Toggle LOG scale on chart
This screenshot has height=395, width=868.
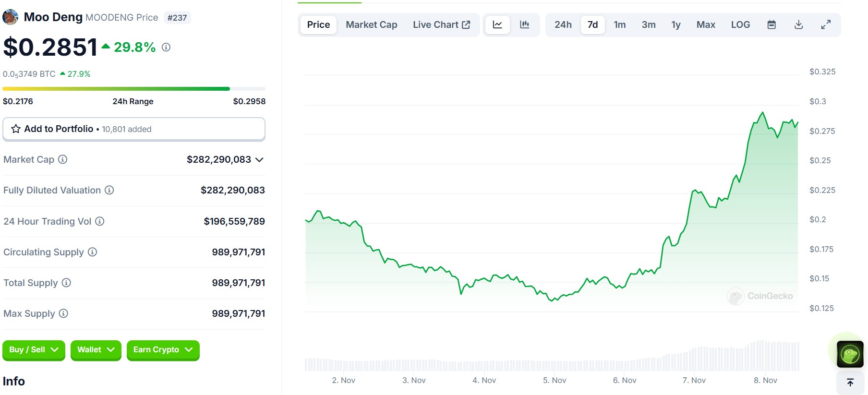click(740, 24)
